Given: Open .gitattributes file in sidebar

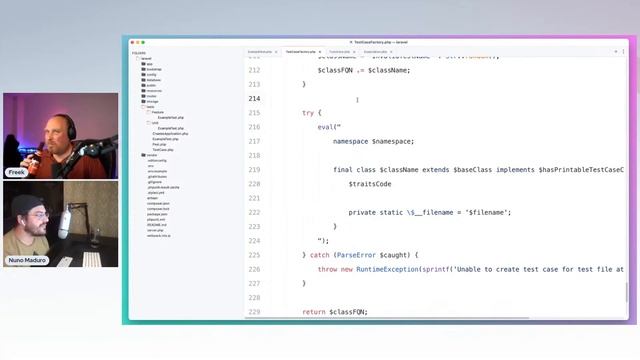Looking at the screenshot, I should point(157,177).
